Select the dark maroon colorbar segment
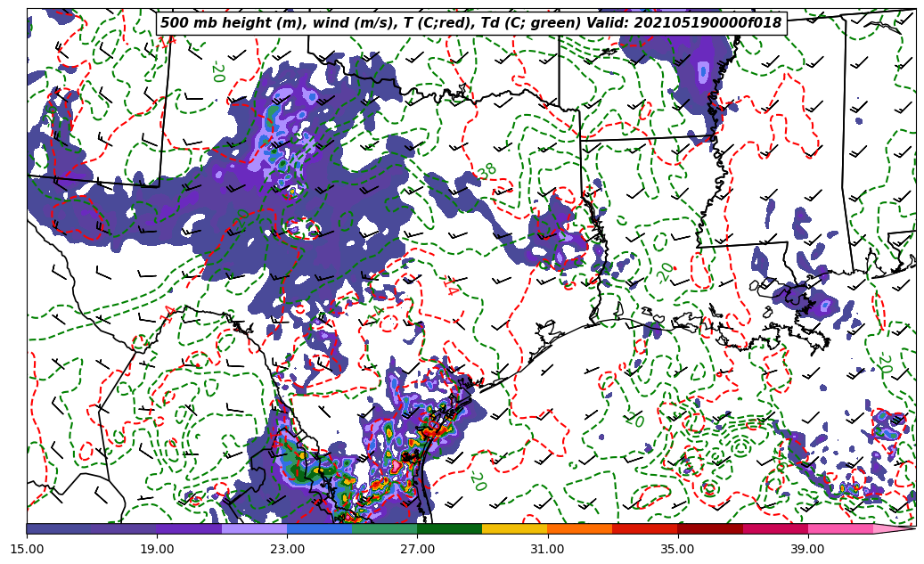 [x=710, y=528]
